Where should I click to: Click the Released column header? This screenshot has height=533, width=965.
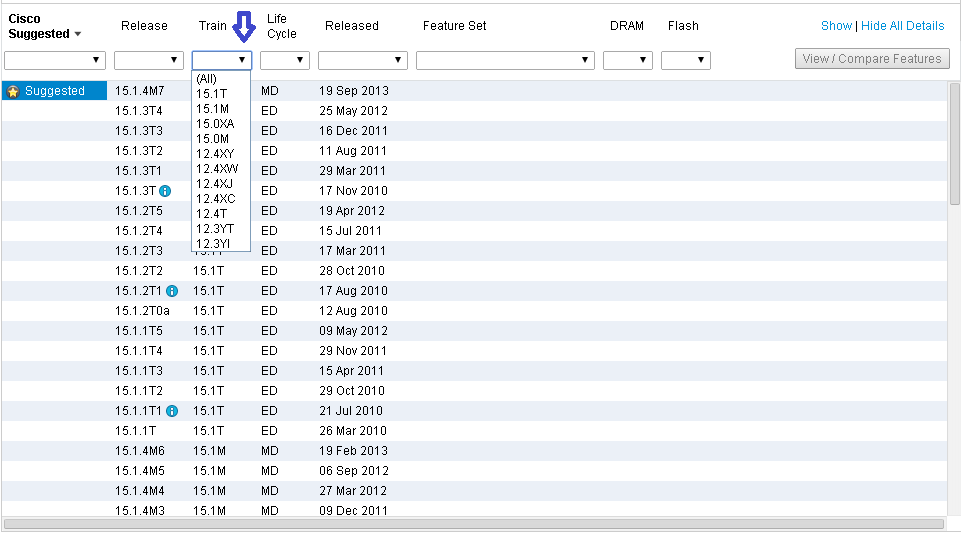pyautogui.click(x=351, y=26)
